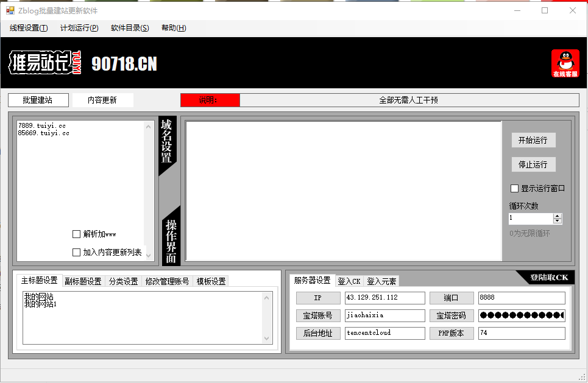The image size is (588, 383).
Task: Open the 计划运行(P) menu
Action: click(x=79, y=28)
